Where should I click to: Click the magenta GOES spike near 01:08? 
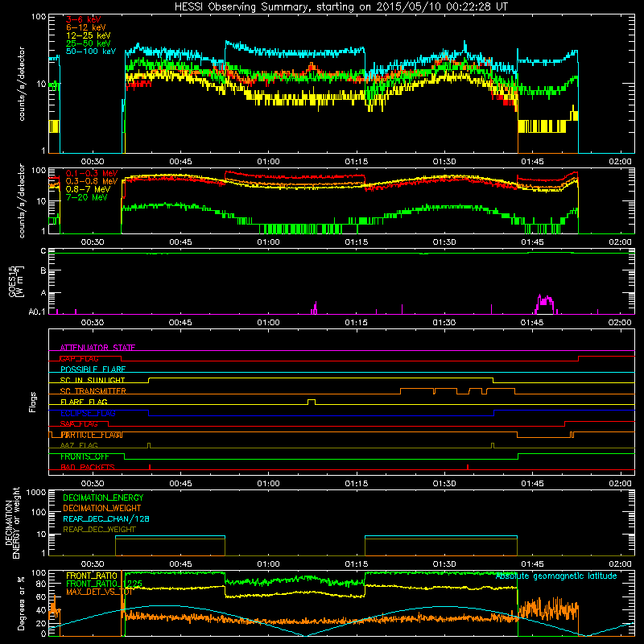315,308
